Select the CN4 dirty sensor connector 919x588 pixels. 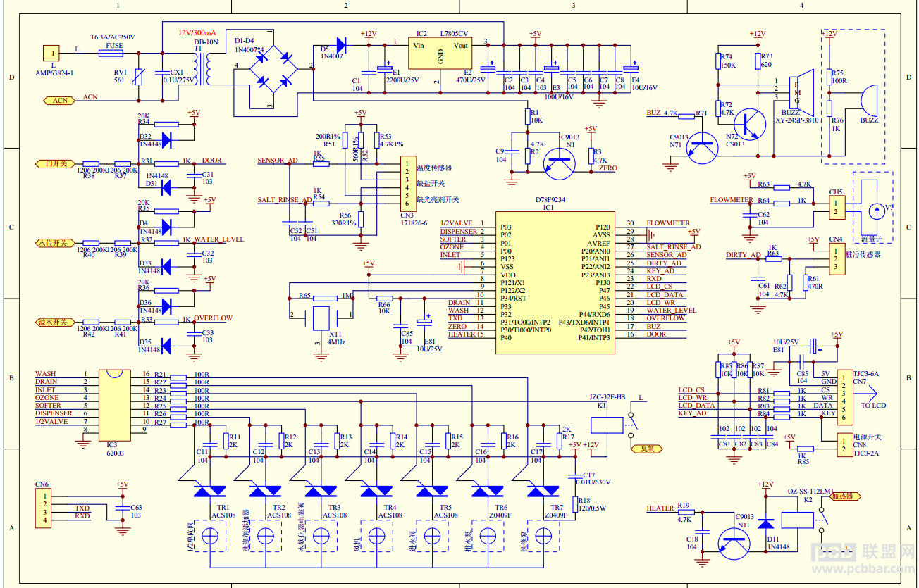[x=837, y=258]
